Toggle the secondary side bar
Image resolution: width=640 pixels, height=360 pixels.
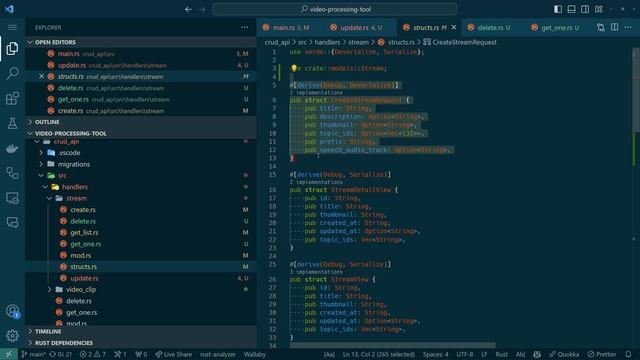click(x=585, y=9)
